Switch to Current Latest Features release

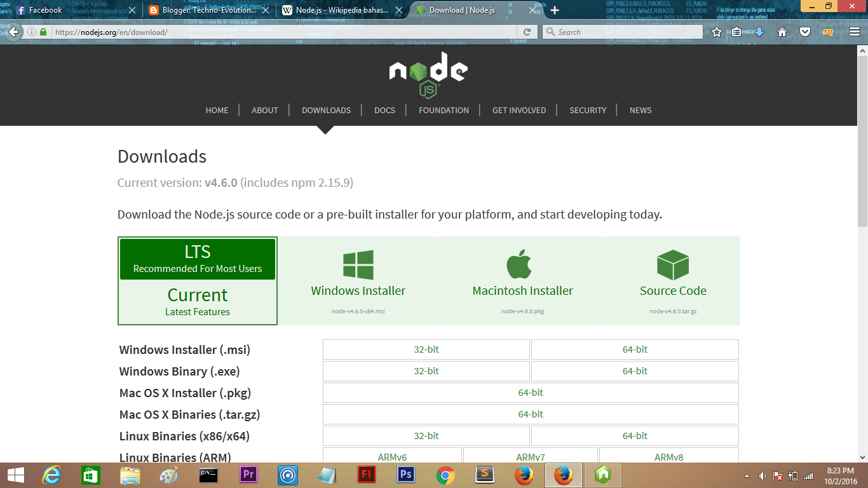(x=198, y=301)
